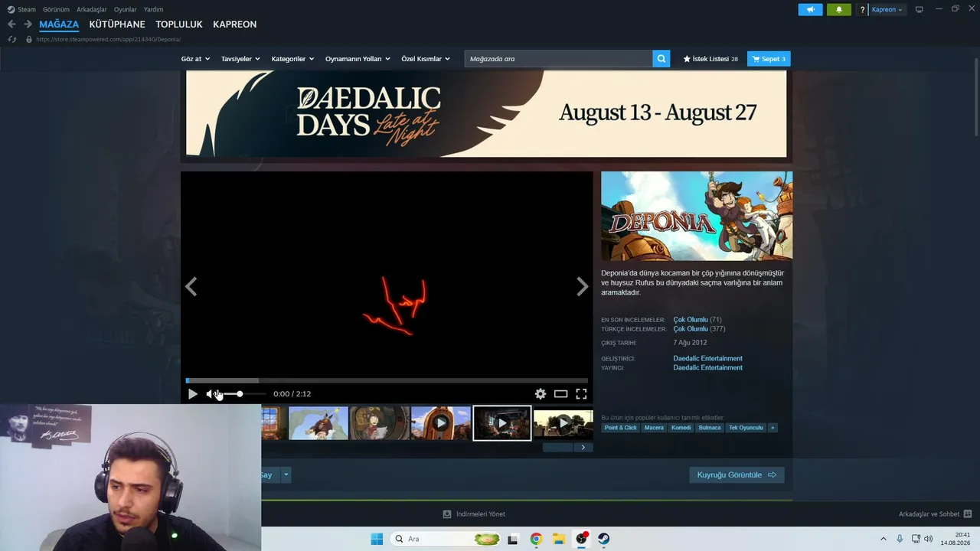Open the Friends and Chat grid icon
Viewport: 980px width, 551px height.
click(968, 514)
